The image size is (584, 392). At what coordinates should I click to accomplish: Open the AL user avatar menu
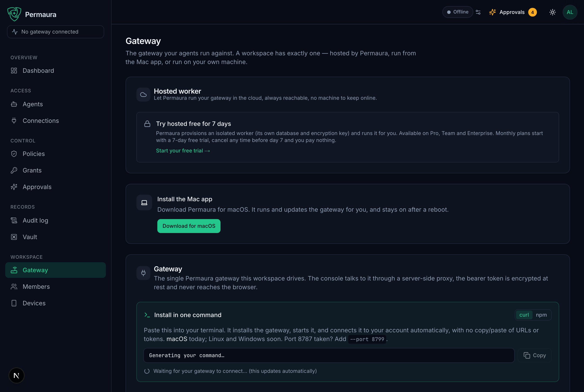(570, 12)
